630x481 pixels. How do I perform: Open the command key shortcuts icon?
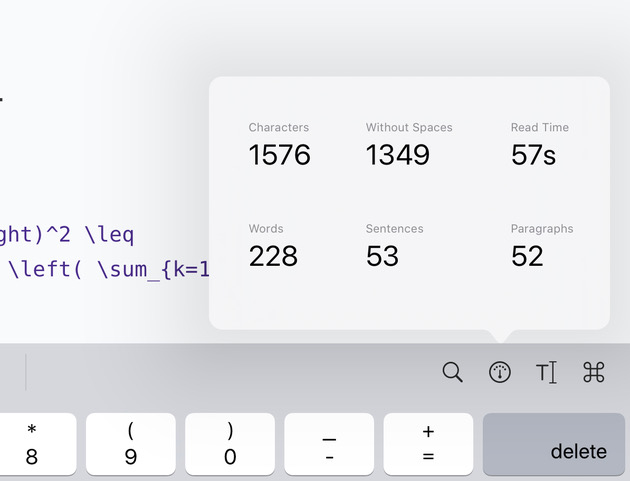tap(594, 372)
